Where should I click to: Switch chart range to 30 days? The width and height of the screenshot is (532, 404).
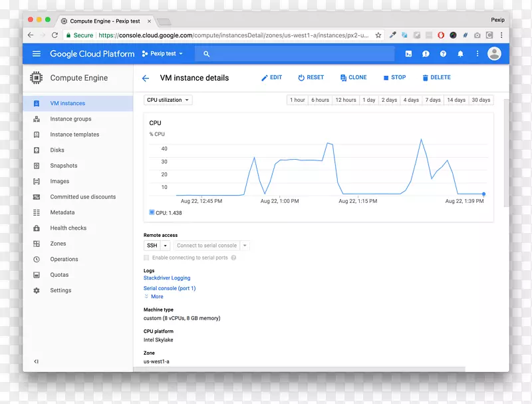coord(481,100)
